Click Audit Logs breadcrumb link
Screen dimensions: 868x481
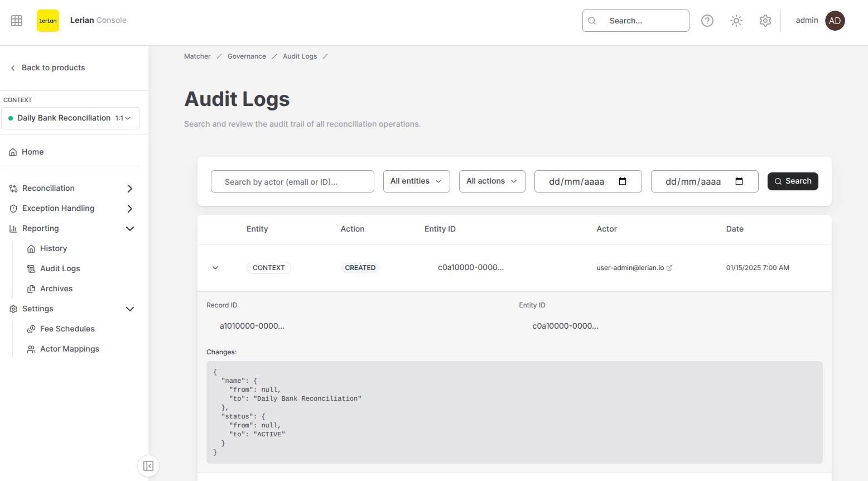click(300, 56)
